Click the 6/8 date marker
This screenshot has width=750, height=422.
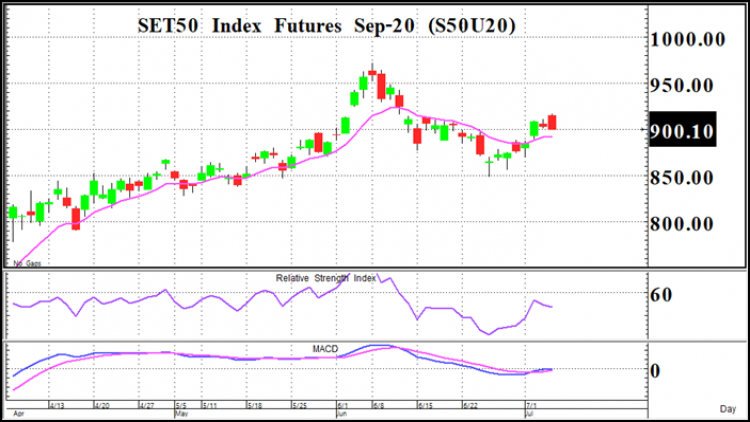click(x=378, y=405)
